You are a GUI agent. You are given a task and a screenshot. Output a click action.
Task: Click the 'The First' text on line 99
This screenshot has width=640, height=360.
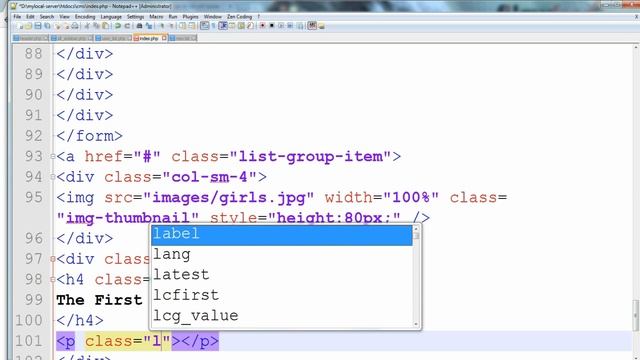pos(99,300)
